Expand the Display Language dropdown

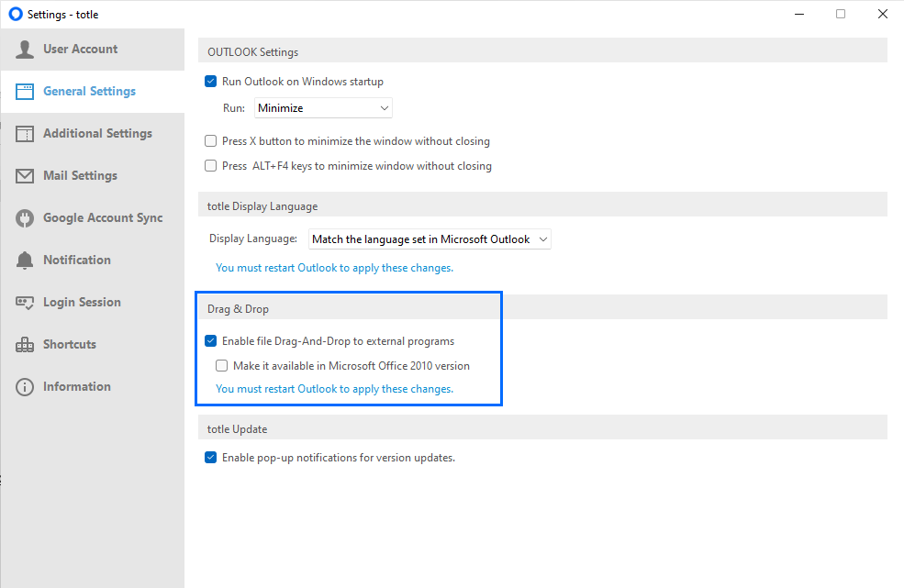click(x=430, y=239)
